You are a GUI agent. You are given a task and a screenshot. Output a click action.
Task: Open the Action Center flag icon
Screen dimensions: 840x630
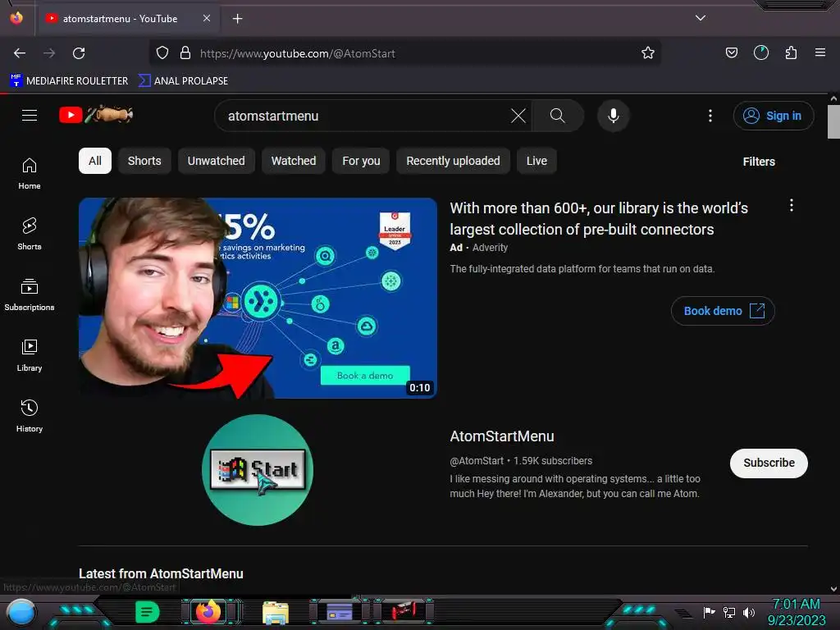click(709, 612)
